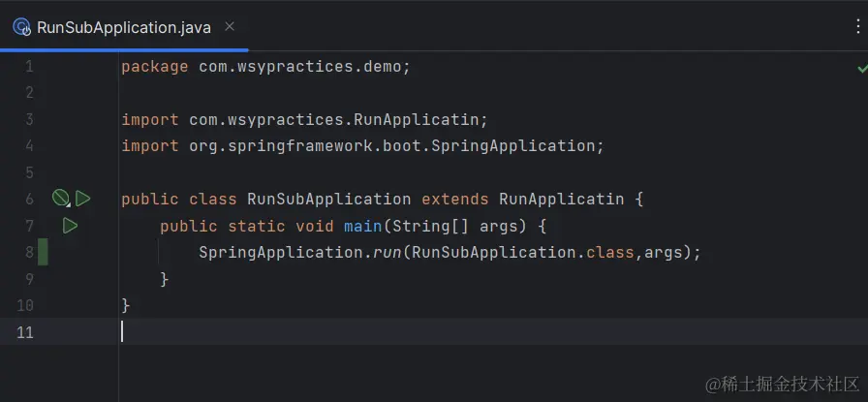Run RunSubApplication class via line 6 gutter arrow
Image resolution: width=868 pixels, height=402 pixels.
coord(83,199)
